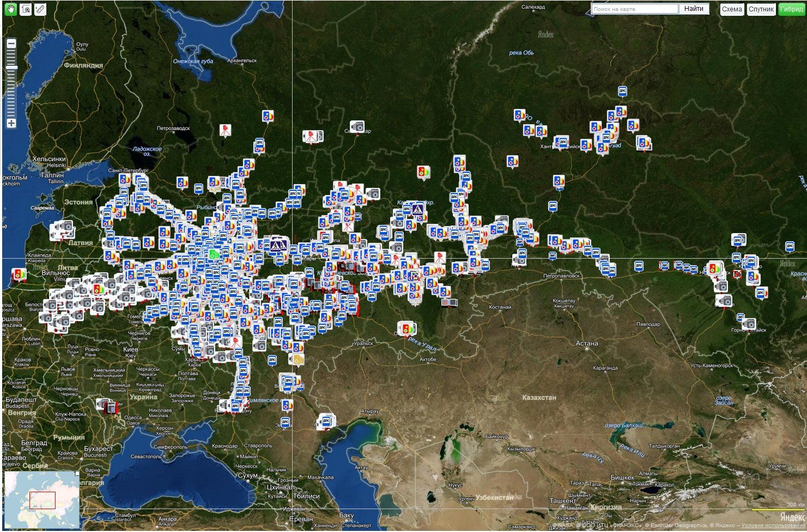Click the zoom in plus button
Screen dimensions: 807x532
tap(11, 123)
